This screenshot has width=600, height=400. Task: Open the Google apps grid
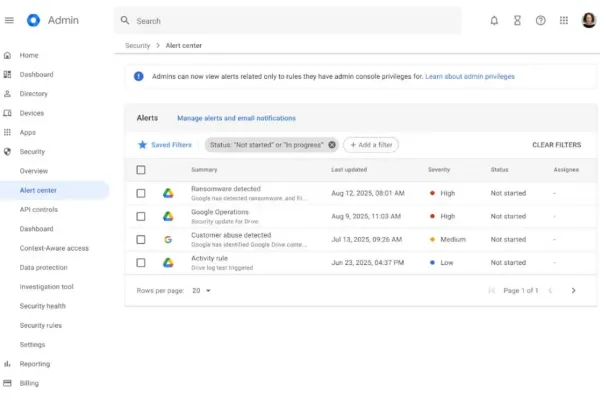pos(564,20)
